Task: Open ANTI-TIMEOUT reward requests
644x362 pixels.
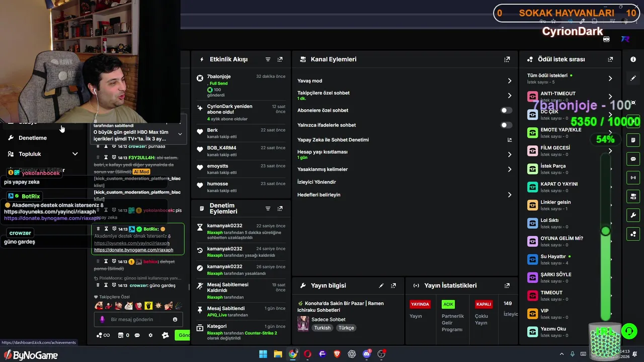Action: [570, 97]
